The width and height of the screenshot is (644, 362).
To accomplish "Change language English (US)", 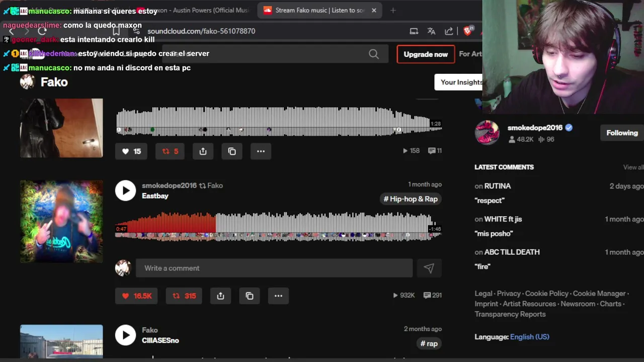I will 529,337.
